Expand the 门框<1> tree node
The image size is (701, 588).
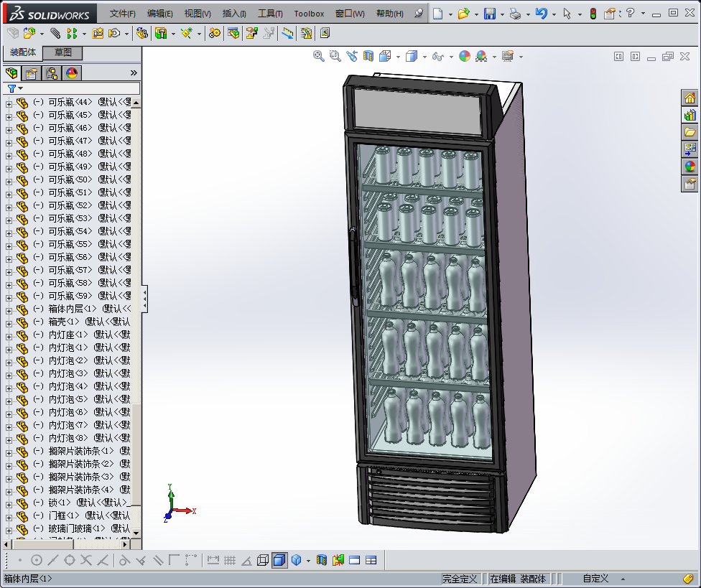point(9,518)
